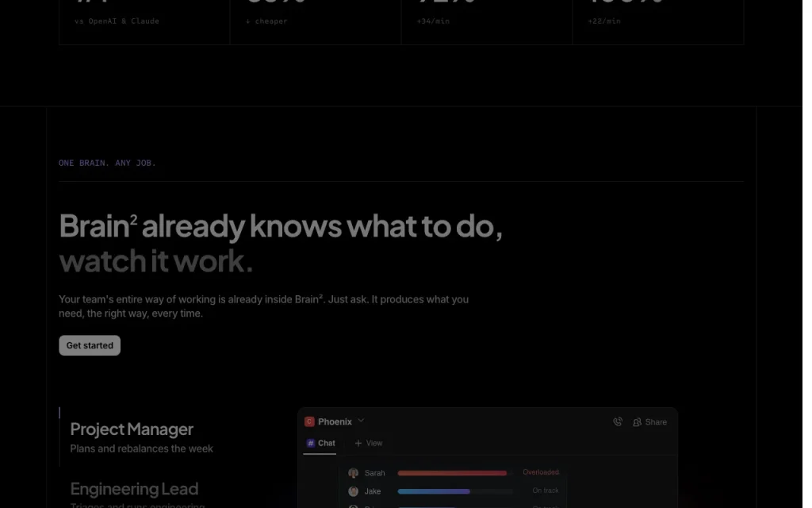The width and height of the screenshot is (812, 508).
Task: Click Sarah's red workload progress bar
Action: pyautogui.click(x=452, y=473)
